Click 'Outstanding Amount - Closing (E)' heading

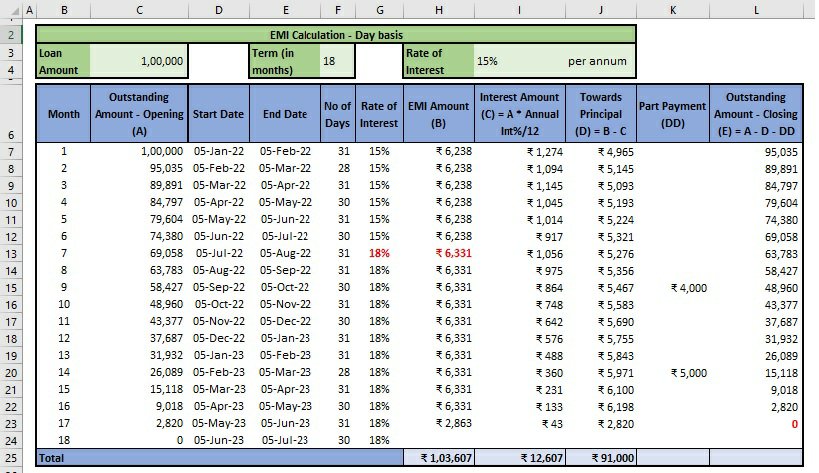756,114
